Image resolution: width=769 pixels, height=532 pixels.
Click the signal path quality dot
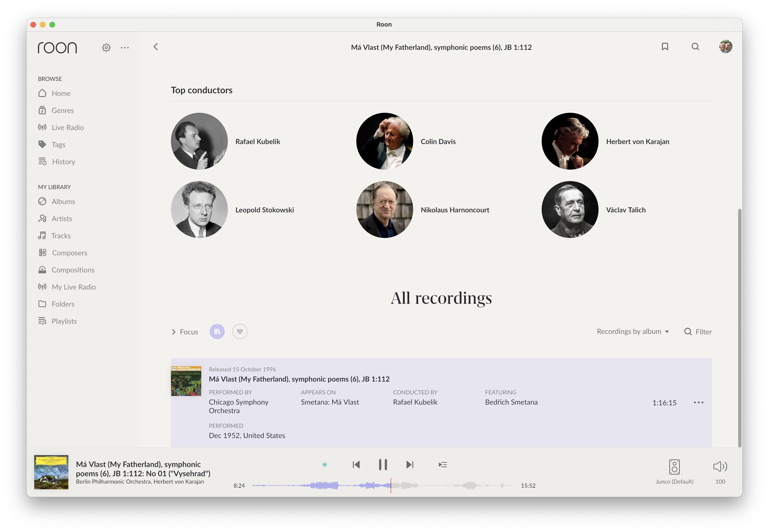coord(324,464)
